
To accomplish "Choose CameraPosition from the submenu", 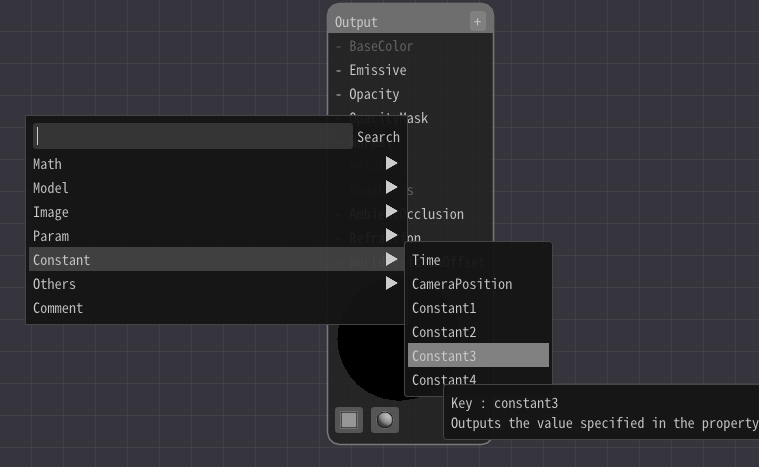I will coord(461,284).
